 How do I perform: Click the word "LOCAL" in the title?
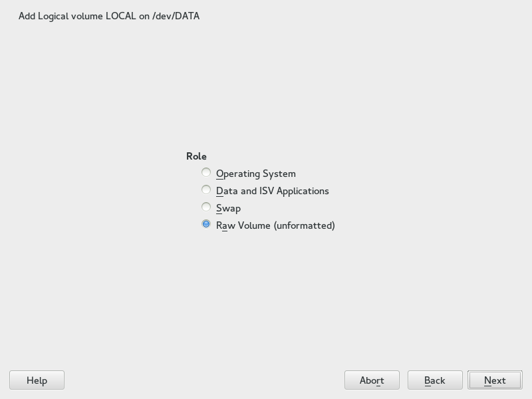[x=121, y=16]
